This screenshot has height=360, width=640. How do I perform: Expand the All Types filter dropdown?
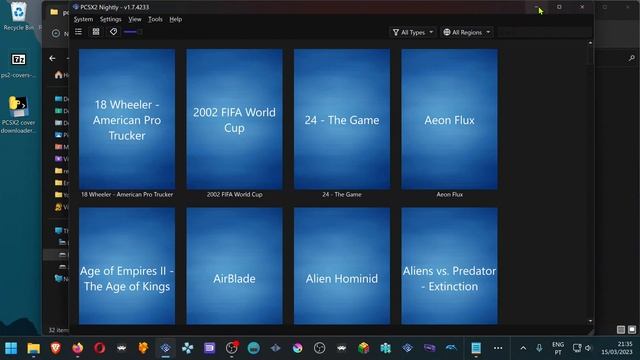click(x=413, y=32)
